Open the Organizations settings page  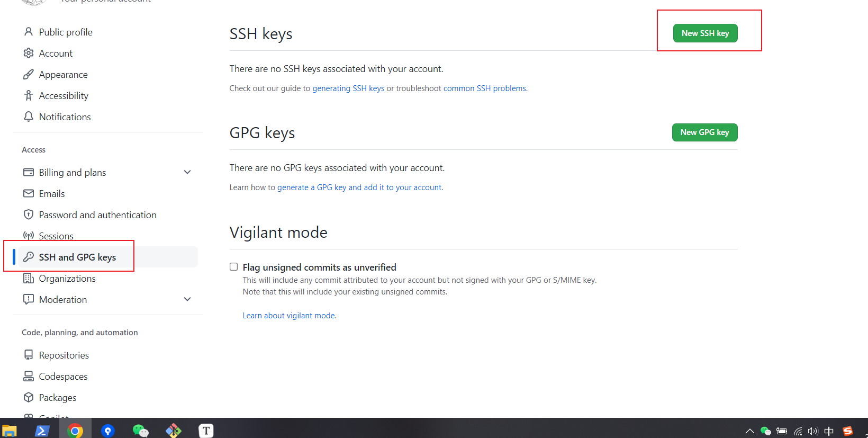tap(67, 278)
